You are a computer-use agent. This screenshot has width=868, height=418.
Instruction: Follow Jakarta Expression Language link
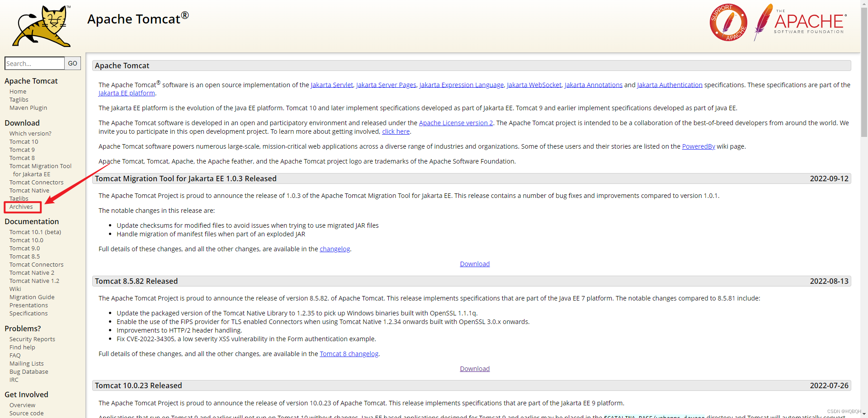tap(462, 85)
